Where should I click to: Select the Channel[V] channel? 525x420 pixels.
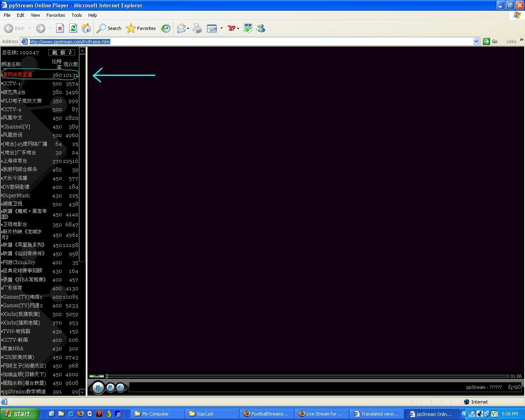click(16, 127)
